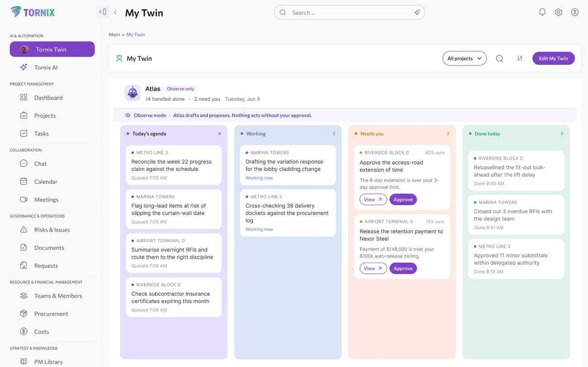This screenshot has height=367, width=588.
Task: Open notifications bell
Action: 542,12
